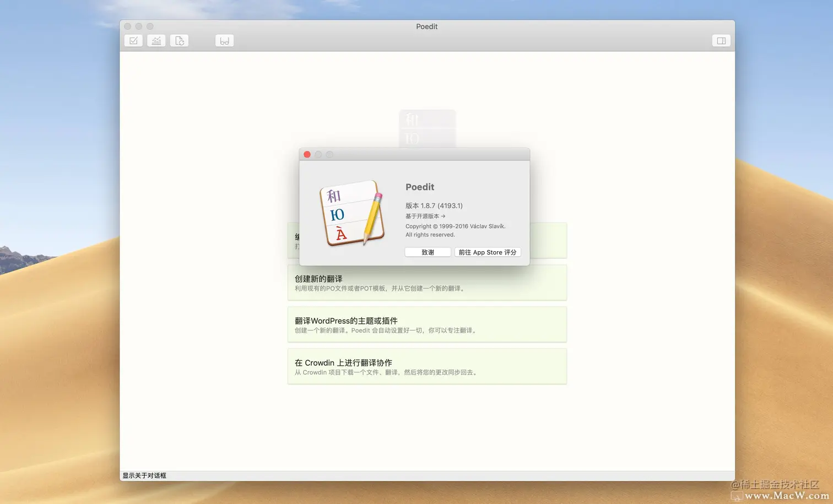Click the All rights reserved text
Image resolution: width=833 pixels, height=504 pixels.
tap(430, 235)
